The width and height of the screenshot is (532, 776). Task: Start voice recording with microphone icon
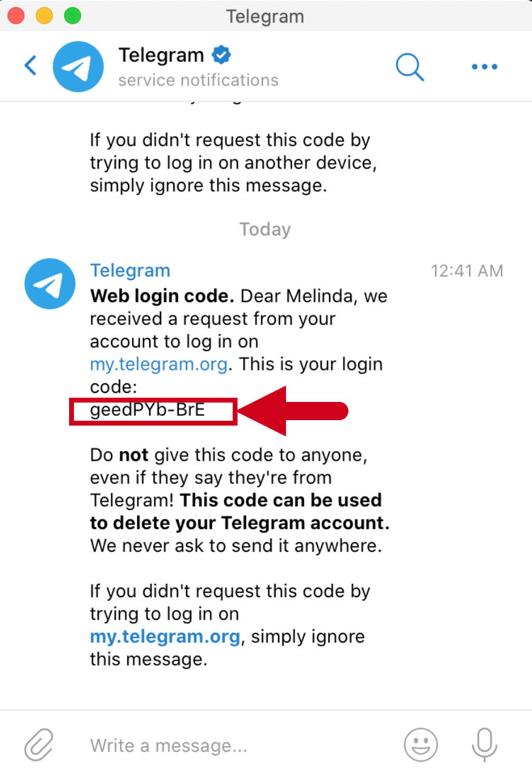[x=484, y=744]
